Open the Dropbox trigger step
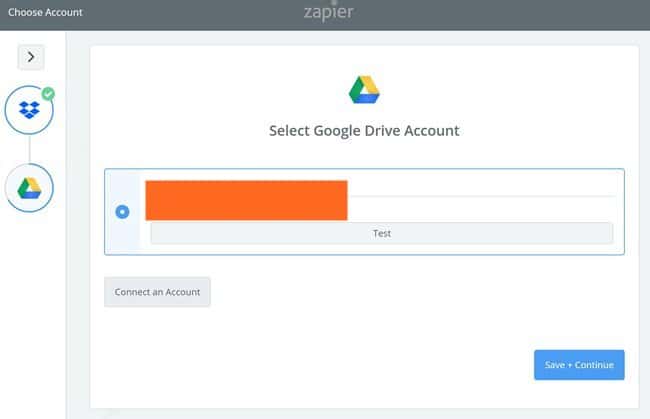Viewport: 650px width, 419px height. (29, 110)
